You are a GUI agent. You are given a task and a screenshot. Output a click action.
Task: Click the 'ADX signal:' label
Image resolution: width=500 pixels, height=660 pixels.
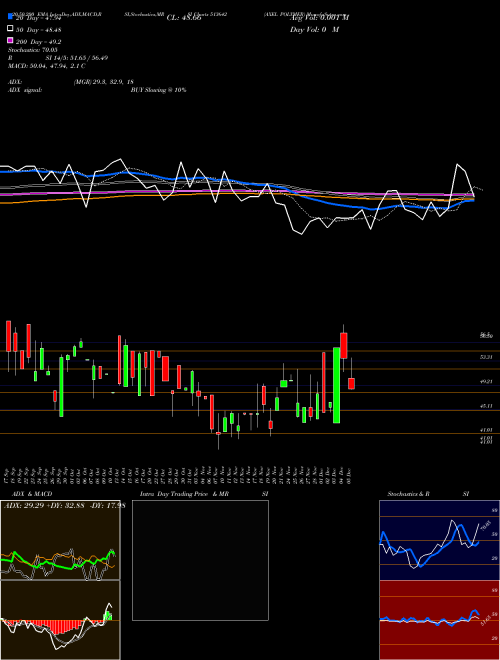[25, 90]
